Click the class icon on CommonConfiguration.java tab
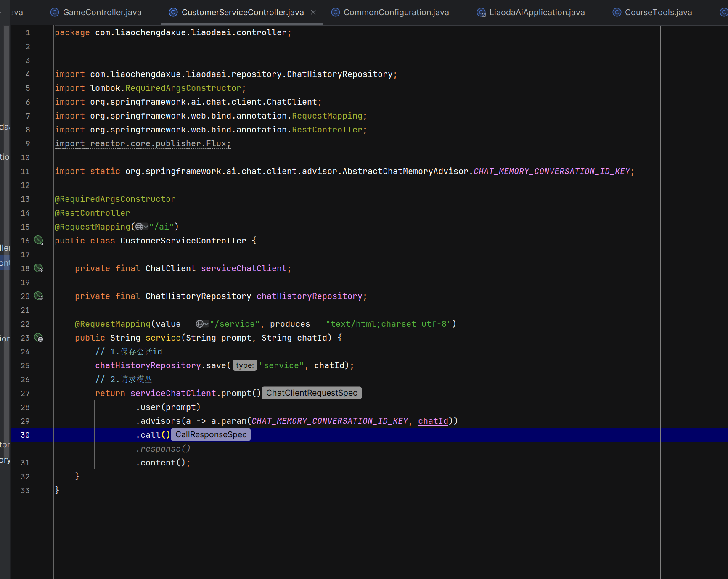The width and height of the screenshot is (728, 579). [x=335, y=12]
